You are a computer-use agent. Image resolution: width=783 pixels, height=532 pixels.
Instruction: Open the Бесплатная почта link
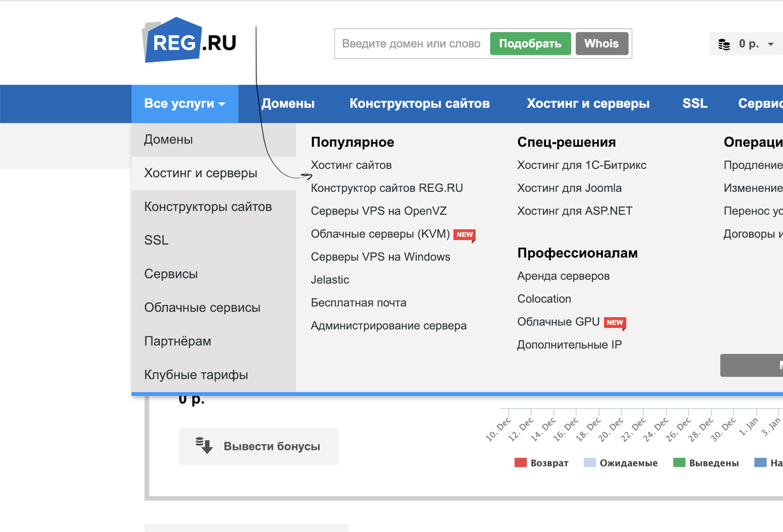click(358, 303)
